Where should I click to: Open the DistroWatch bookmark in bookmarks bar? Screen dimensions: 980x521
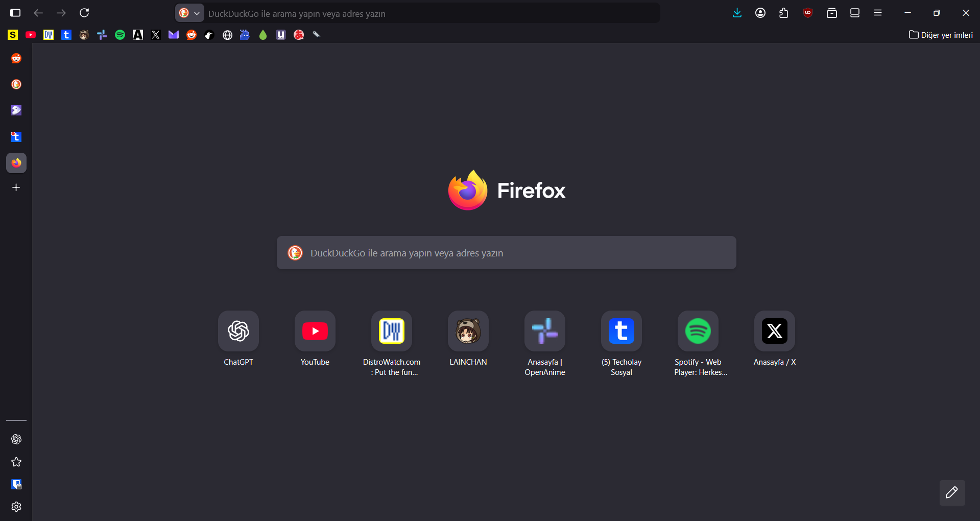click(x=49, y=35)
